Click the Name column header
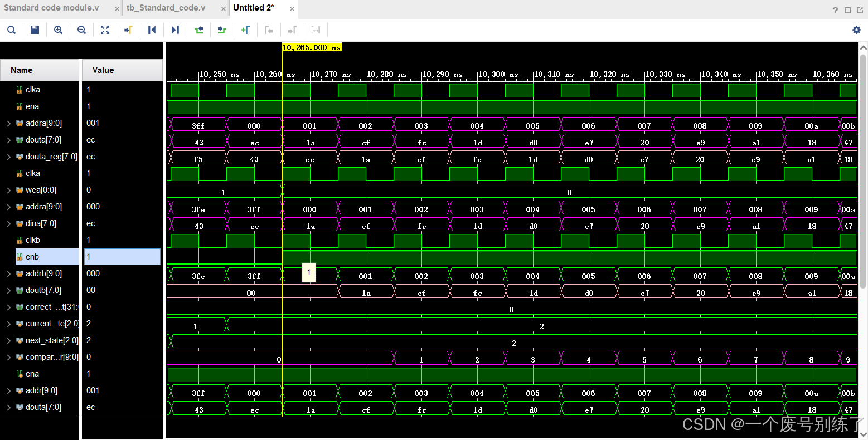Screen dimensions: 868x440 pos(40,70)
